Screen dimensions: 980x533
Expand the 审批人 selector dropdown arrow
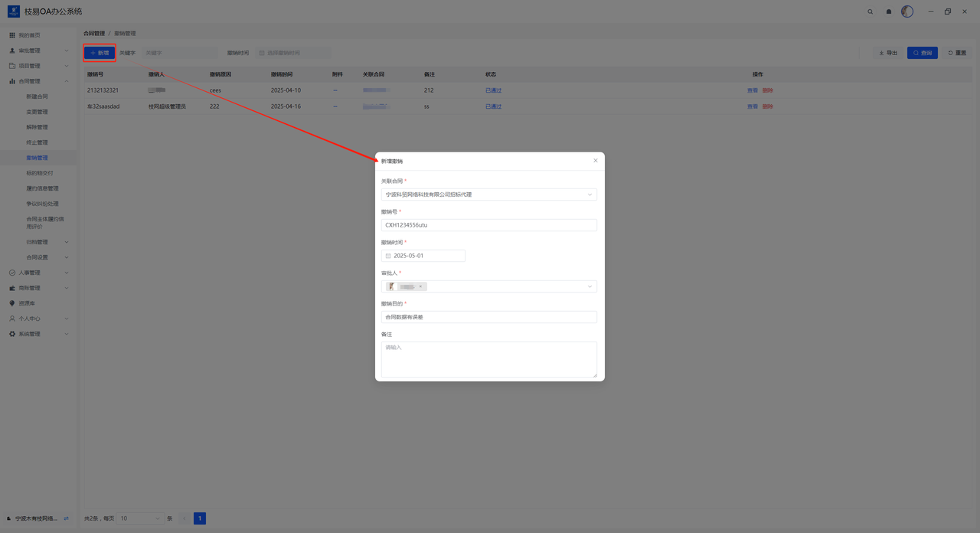pyautogui.click(x=590, y=286)
